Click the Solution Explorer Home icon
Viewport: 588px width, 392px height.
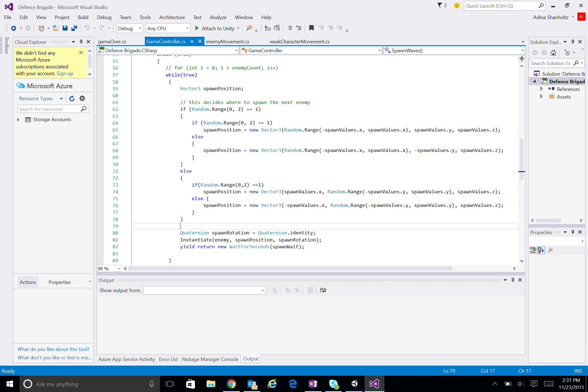[x=553, y=53]
